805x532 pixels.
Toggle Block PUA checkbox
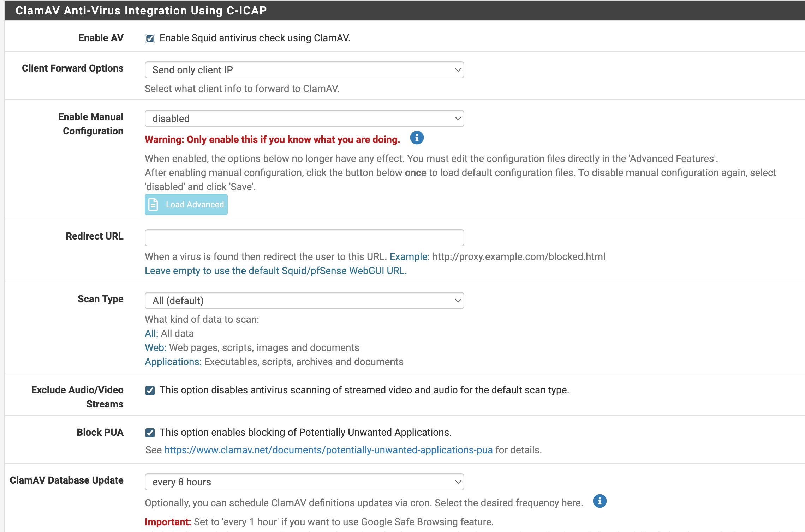point(150,433)
